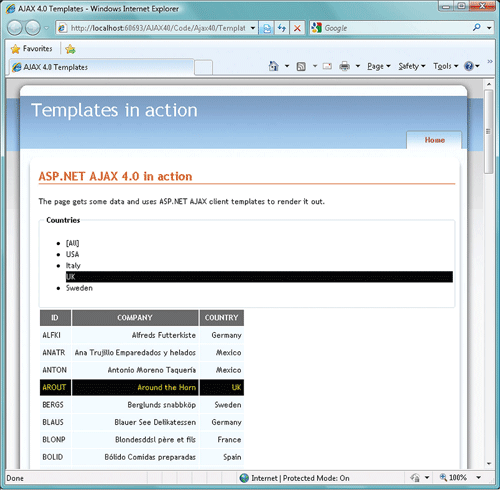500x490 pixels.
Task: Click the ANATR table cell
Action: coord(55,353)
